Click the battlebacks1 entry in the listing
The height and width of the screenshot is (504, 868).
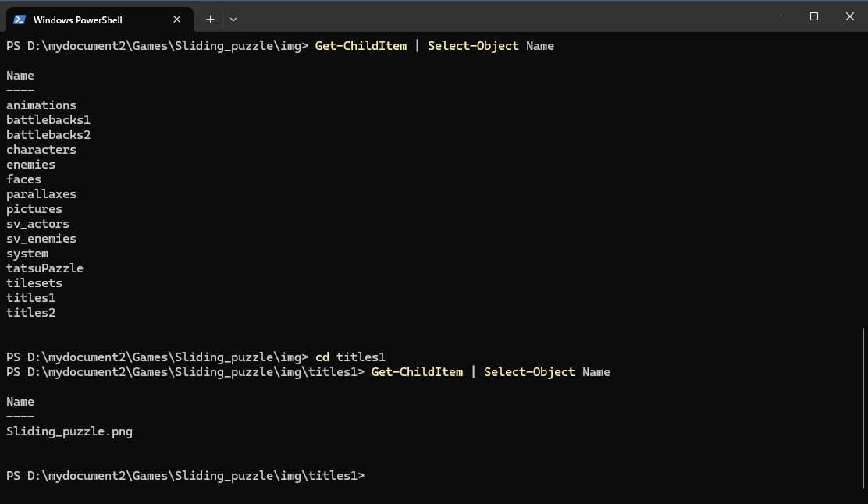point(48,120)
